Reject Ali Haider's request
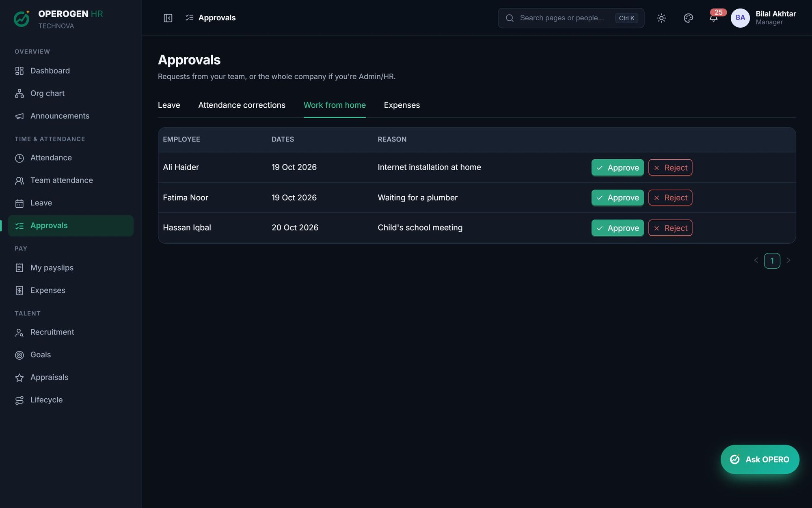This screenshot has height=508, width=812. (x=670, y=167)
